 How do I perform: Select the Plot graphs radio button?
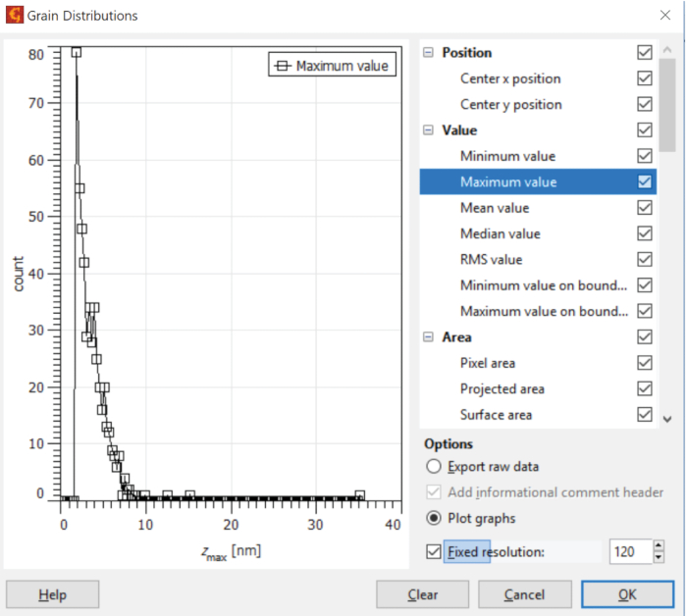pyautogui.click(x=434, y=518)
